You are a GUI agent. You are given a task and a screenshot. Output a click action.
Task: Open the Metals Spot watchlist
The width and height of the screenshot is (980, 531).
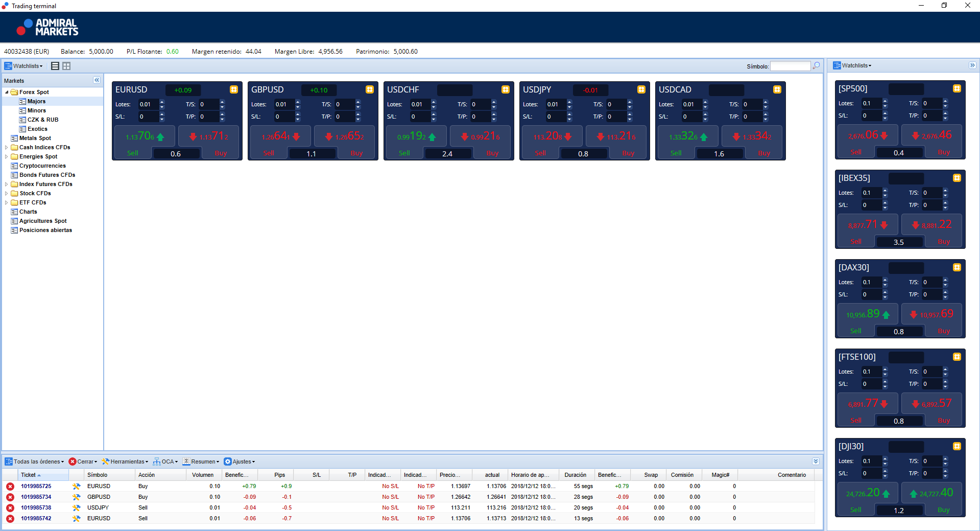pyautogui.click(x=35, y=138)
